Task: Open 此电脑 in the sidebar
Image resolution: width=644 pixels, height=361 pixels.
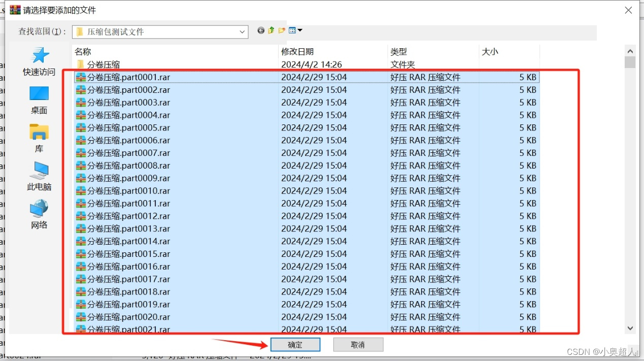Action: tap(39, 176)
